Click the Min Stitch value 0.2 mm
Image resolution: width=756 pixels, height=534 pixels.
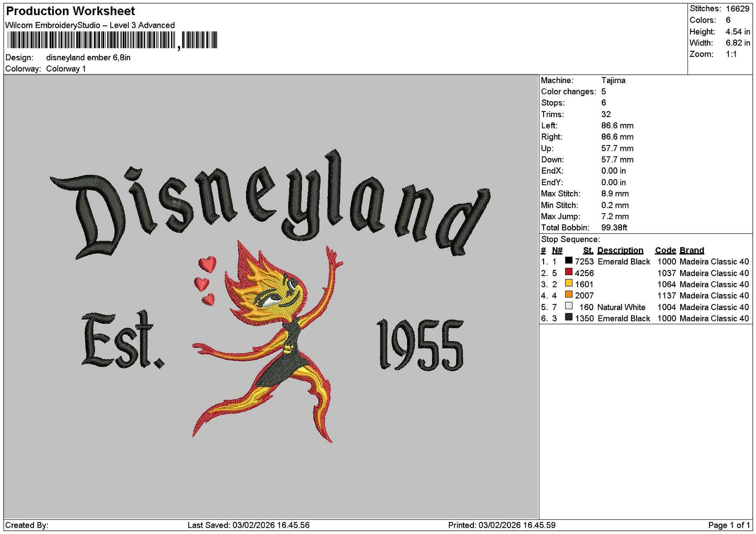[x=615, y=205]
